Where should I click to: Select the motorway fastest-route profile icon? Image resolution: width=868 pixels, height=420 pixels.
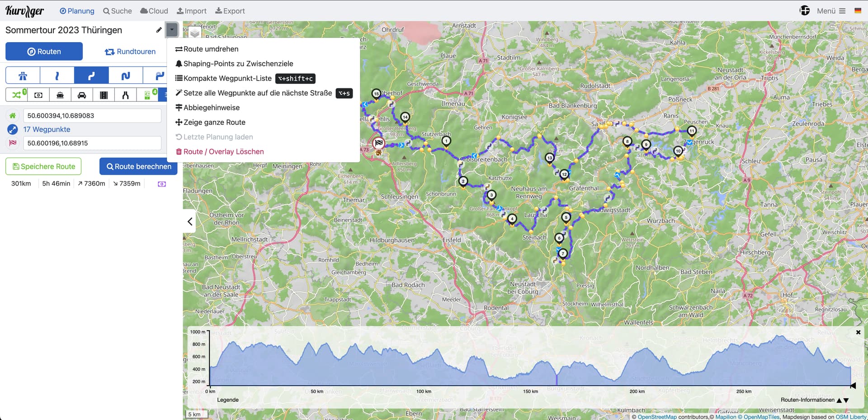click(23, 76)
